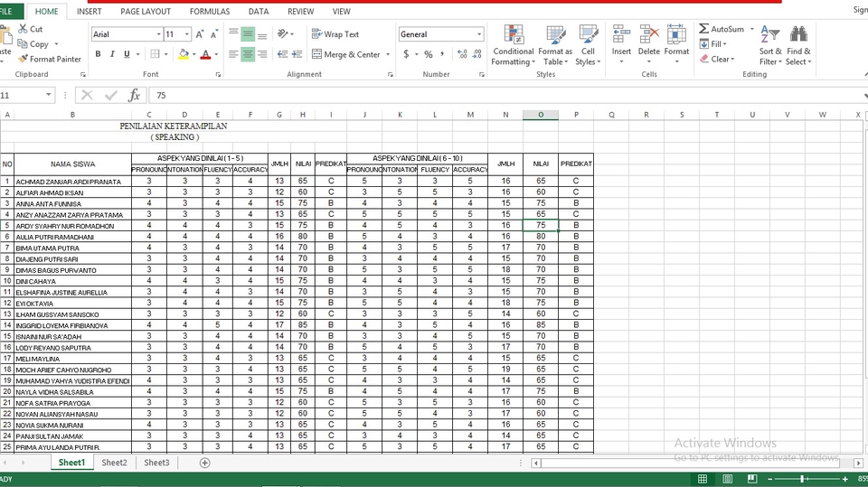Click Increase Decimal icon
Viewport: 868px width, 487px height.
tap(462, 54)
